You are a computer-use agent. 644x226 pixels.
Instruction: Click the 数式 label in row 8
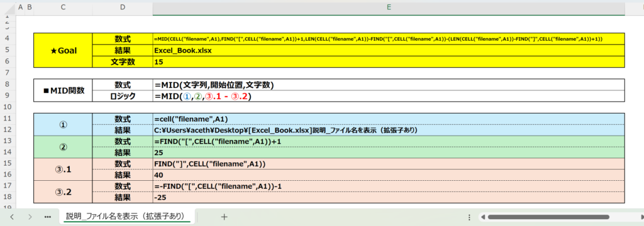(123, 85)
